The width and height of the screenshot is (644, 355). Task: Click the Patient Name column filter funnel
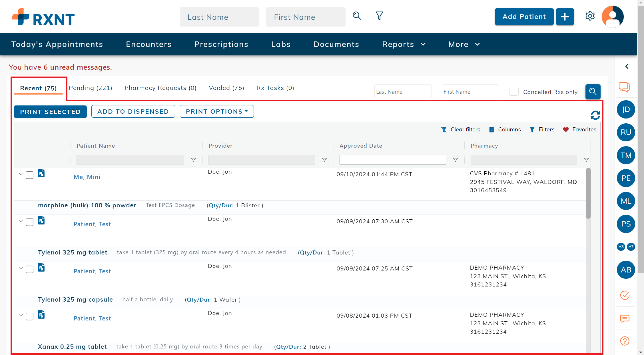click(x=193, y=160)
